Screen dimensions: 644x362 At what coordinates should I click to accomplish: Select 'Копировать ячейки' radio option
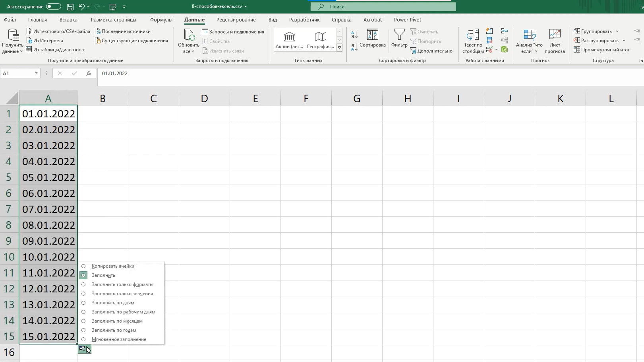(x=83, y=266)
